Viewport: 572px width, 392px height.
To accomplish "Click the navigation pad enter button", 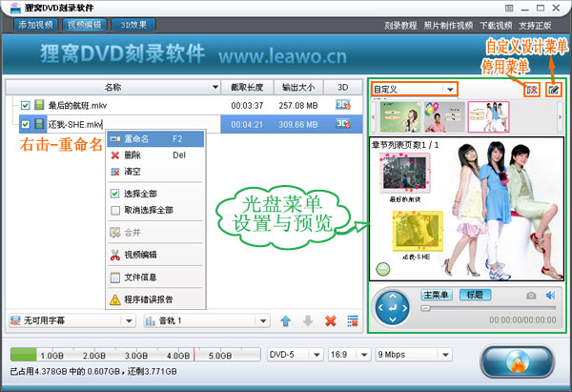I will pyautogui.click(x=393, y=308).
